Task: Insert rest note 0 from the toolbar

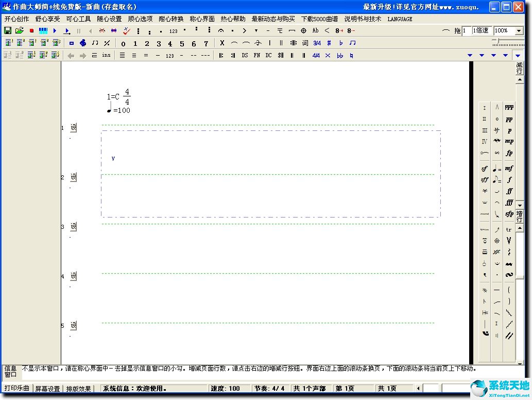Action: coord(123,43)
